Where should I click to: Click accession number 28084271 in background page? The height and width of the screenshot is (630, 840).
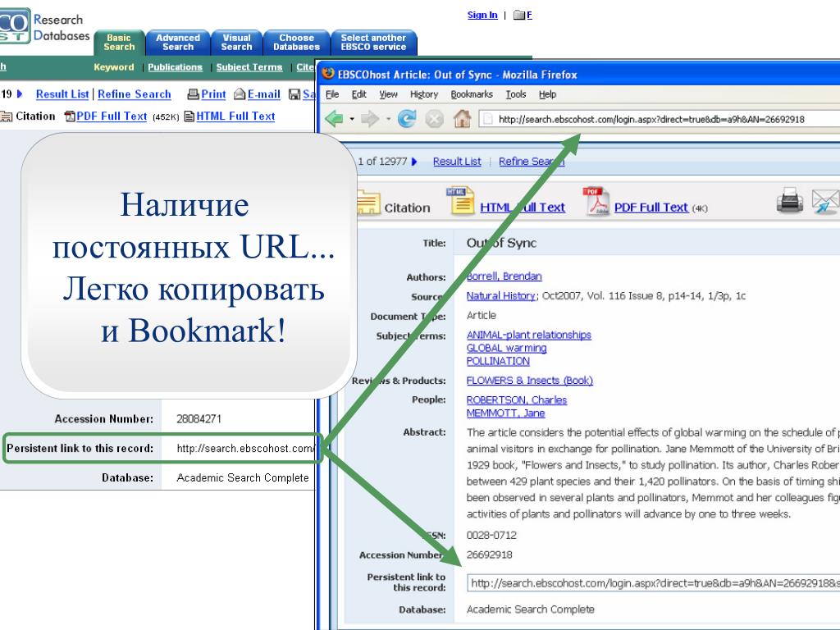[199, 419]
